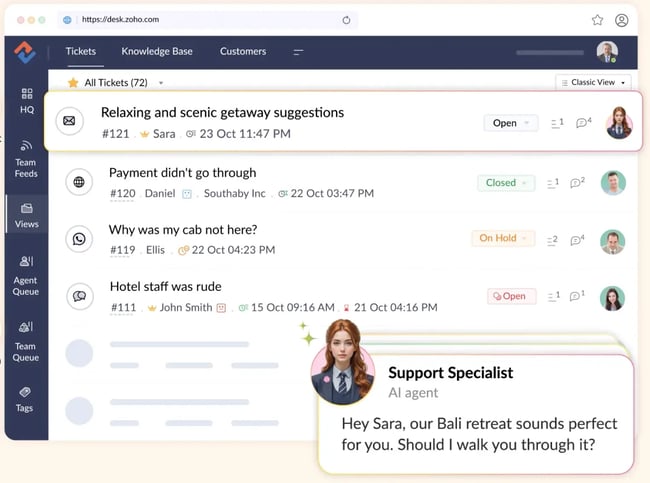Click the Zoho Desk logo icon
Screen dimensions: 650x483
pyautogui.click(x=25, y=52)
